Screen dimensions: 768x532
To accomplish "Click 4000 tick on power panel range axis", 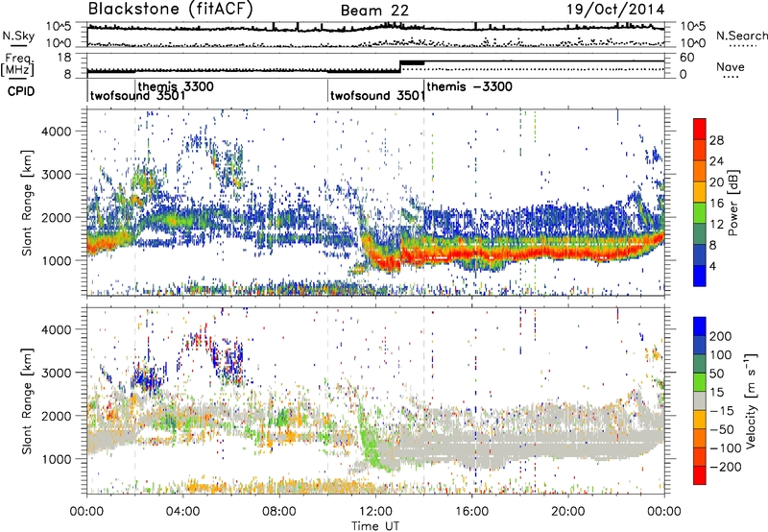I will click(x=56, y=132).
